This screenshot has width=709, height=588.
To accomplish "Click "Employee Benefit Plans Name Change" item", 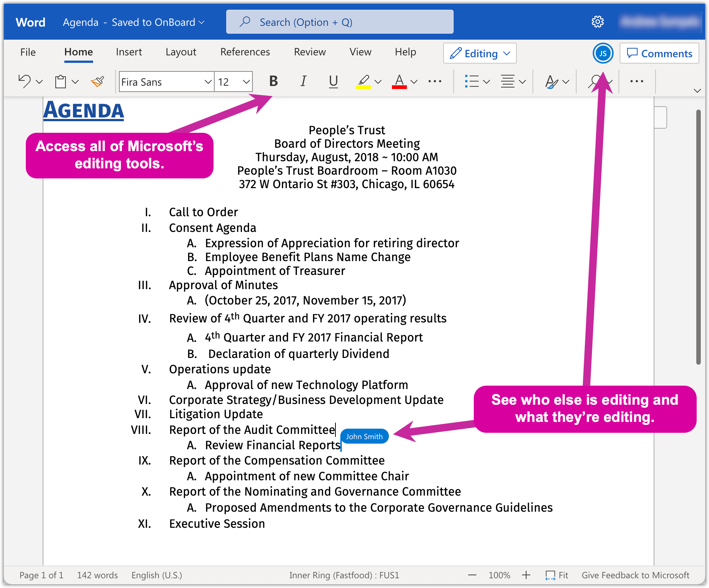I will (x=308, y=257).
